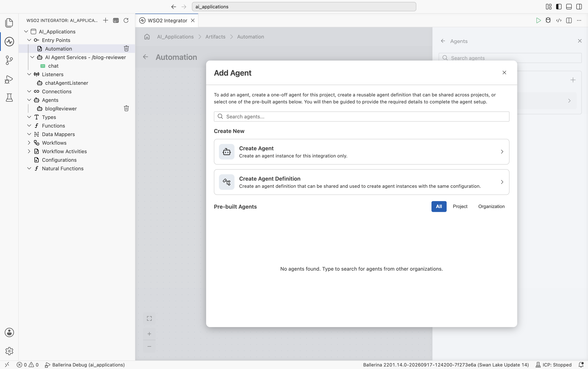Click the home icon in the breadcrumb
588x369 pixels.
(147, 37)
